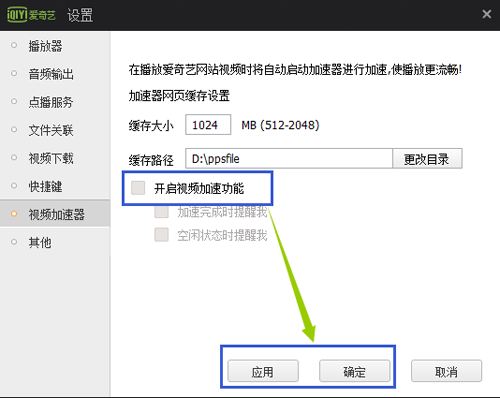Open the 音频输出 settings section
The image size is (500, 398).
point(51,74)
